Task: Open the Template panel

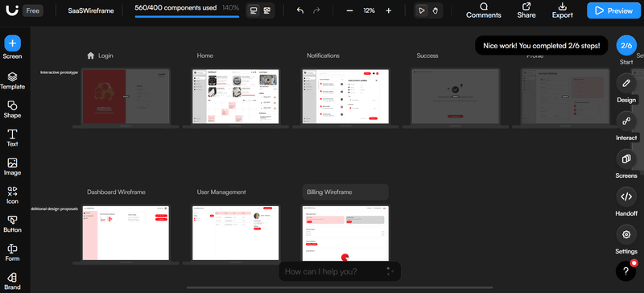Action: 12,81
